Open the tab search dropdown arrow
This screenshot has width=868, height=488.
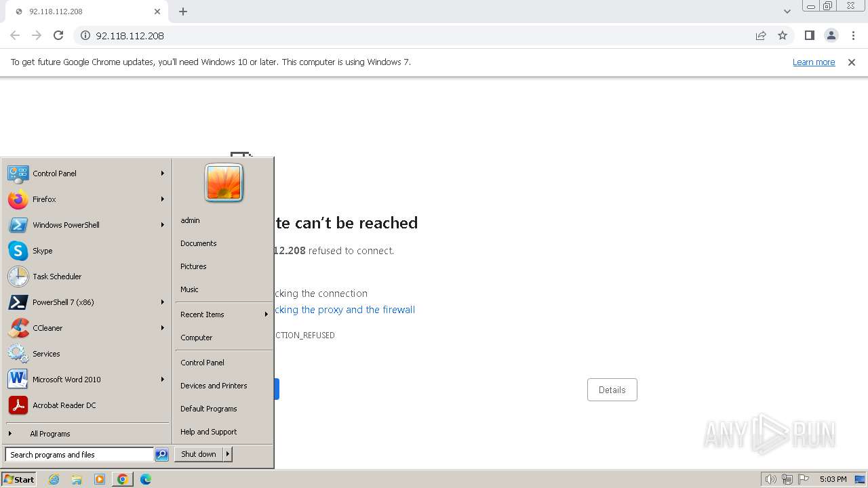click(x=787, y=12)
